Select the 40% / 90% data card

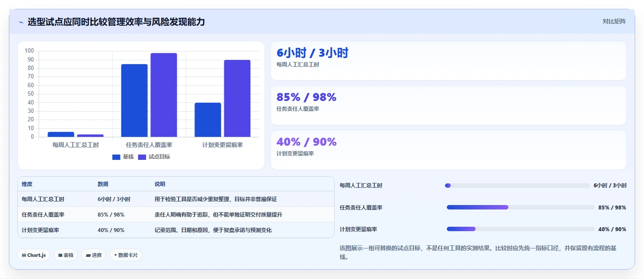[448, 150]
